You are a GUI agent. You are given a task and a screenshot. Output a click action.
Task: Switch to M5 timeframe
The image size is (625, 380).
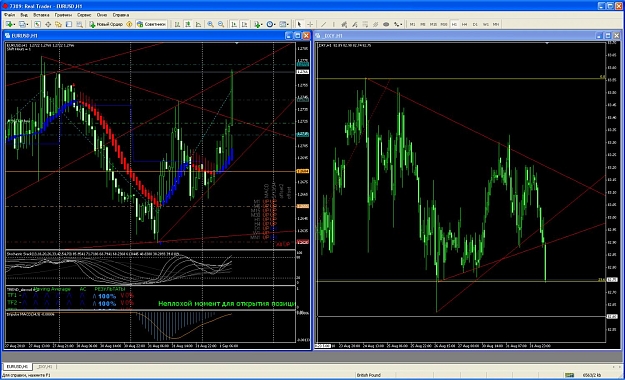pyautogui.click(x=423, y=24)
